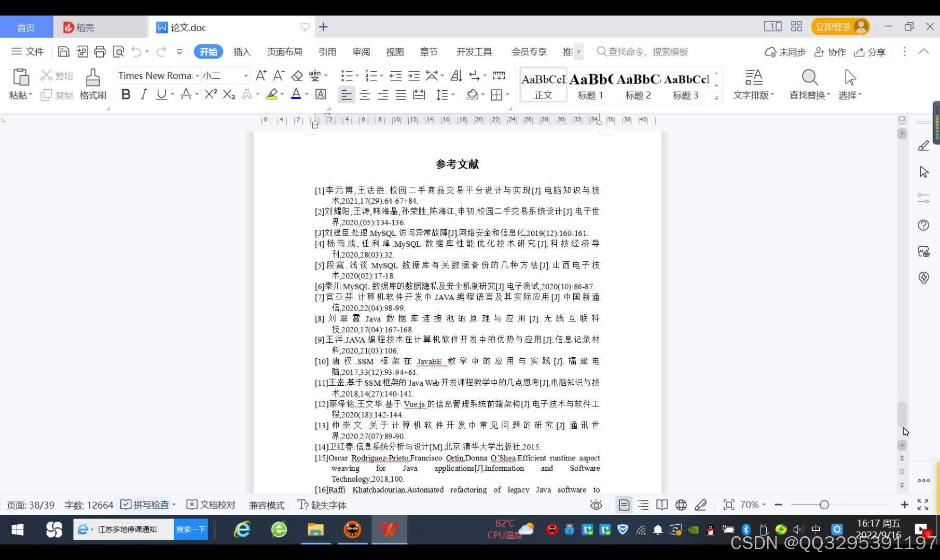Expand line spacing dropdown
The width and height of the screenshot is (940, 560).
tap(453, 94)
